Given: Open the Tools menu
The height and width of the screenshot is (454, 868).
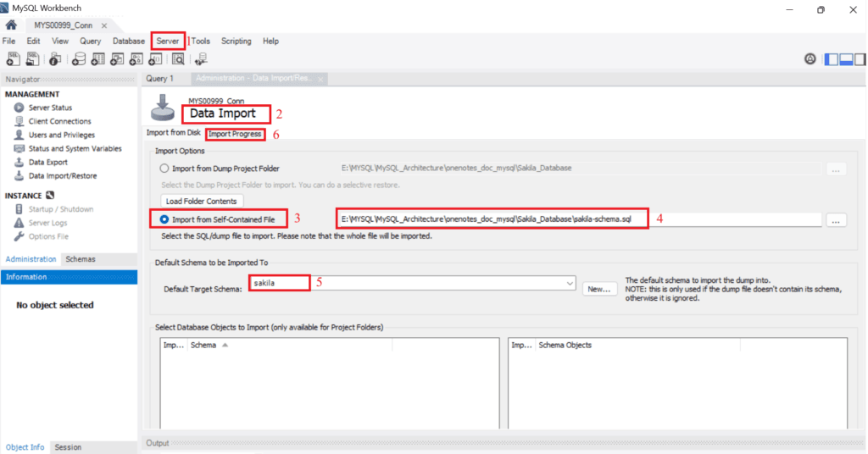Looking at the screenshot, I should pos(200,41).
